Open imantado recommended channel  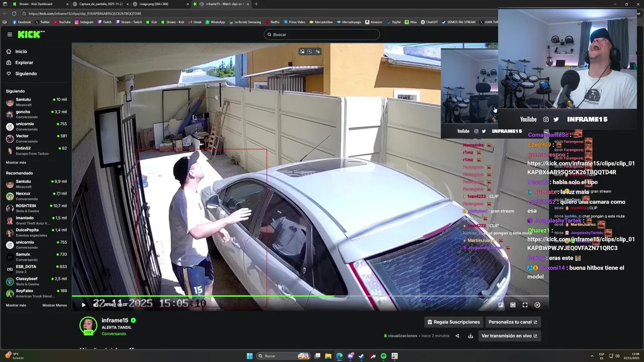36,220
